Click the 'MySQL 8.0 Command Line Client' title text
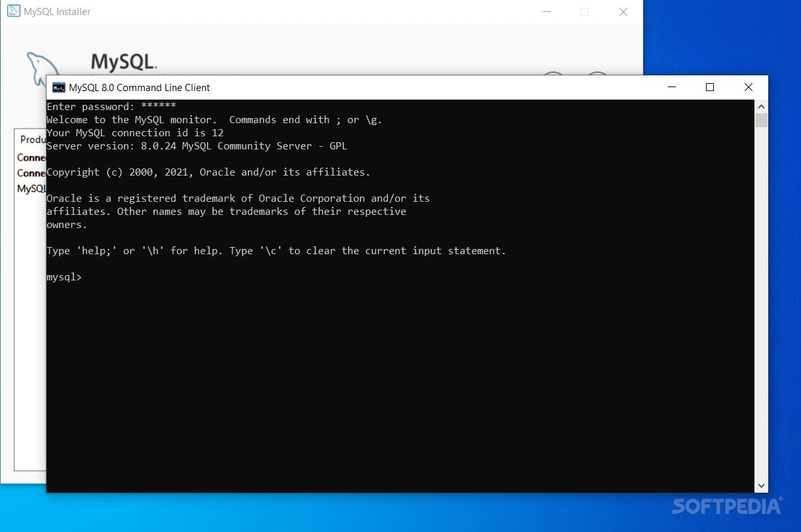Viewport: 801px width, 532px height. pyautogui.click(x=140, y=88)
